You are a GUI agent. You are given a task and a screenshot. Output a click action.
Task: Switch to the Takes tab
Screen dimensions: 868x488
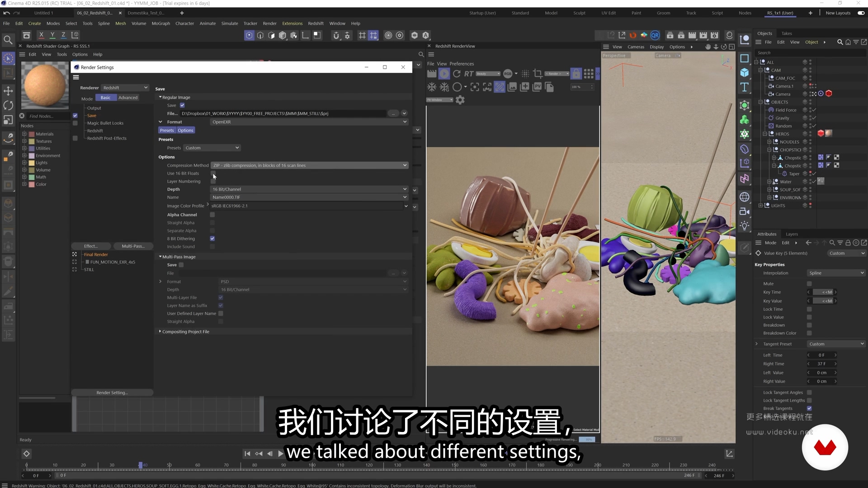tap(787, 33)
